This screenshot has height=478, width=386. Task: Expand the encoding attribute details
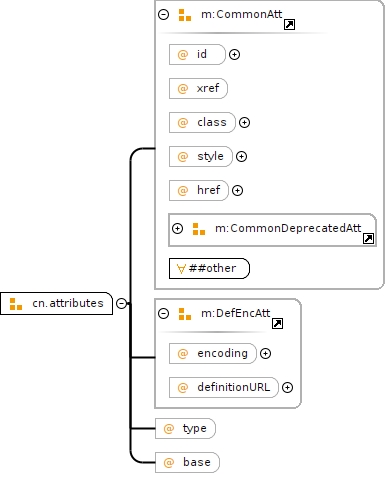(x=265, y=354)
